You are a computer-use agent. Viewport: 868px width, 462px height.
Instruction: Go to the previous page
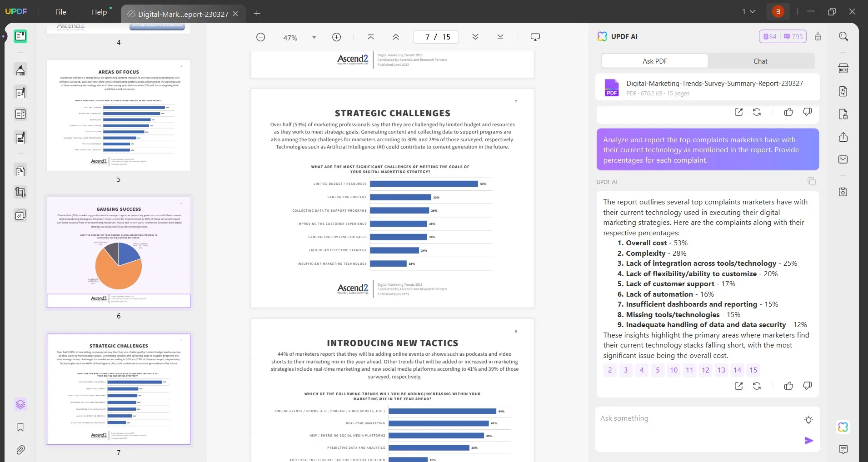pyautogui.click(x=396, y=37)
